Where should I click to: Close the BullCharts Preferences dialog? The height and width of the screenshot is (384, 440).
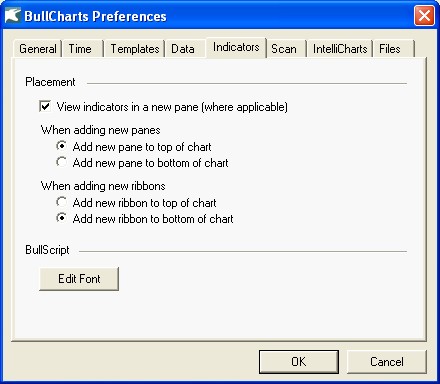pos(424,15)
